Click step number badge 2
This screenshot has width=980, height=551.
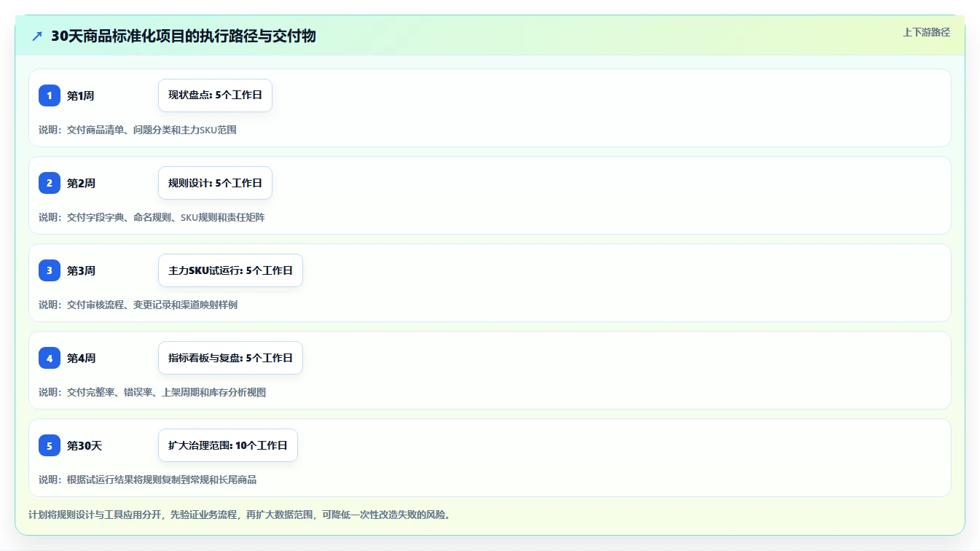click(50, 183)
